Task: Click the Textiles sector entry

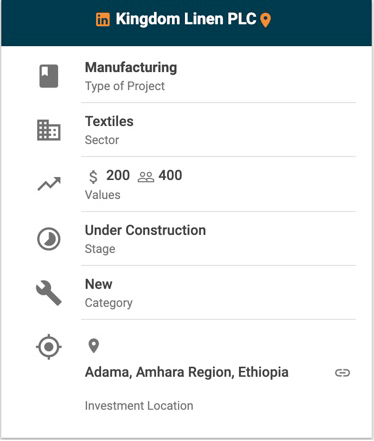Action: (x=109, y=121)
